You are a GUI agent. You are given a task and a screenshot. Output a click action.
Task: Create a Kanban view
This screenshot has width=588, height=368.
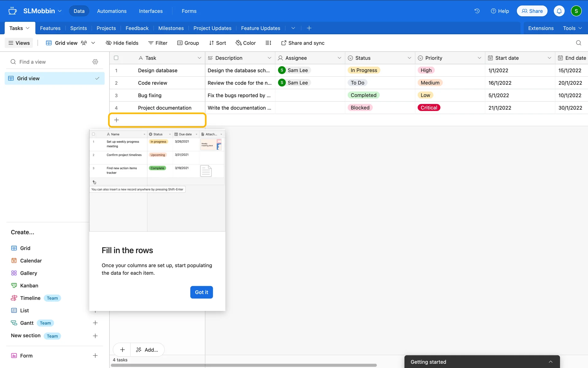(x=29, y=286)
